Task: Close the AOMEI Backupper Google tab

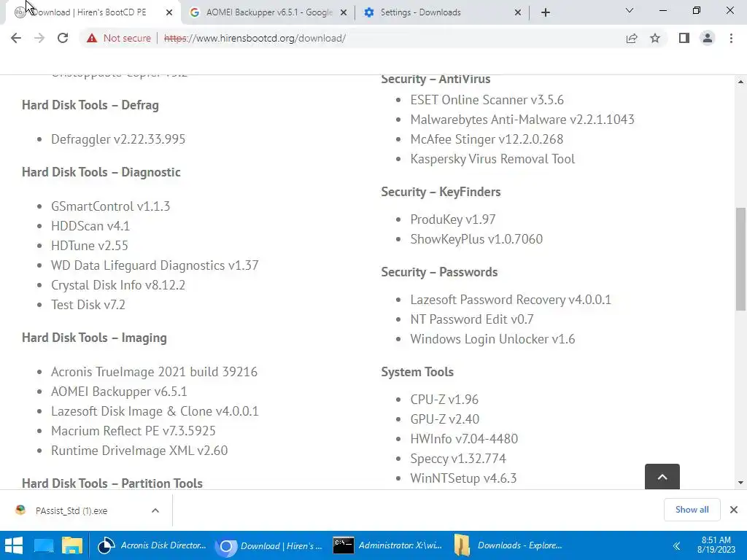Action: pyautogui.click(x=344, y=12)
